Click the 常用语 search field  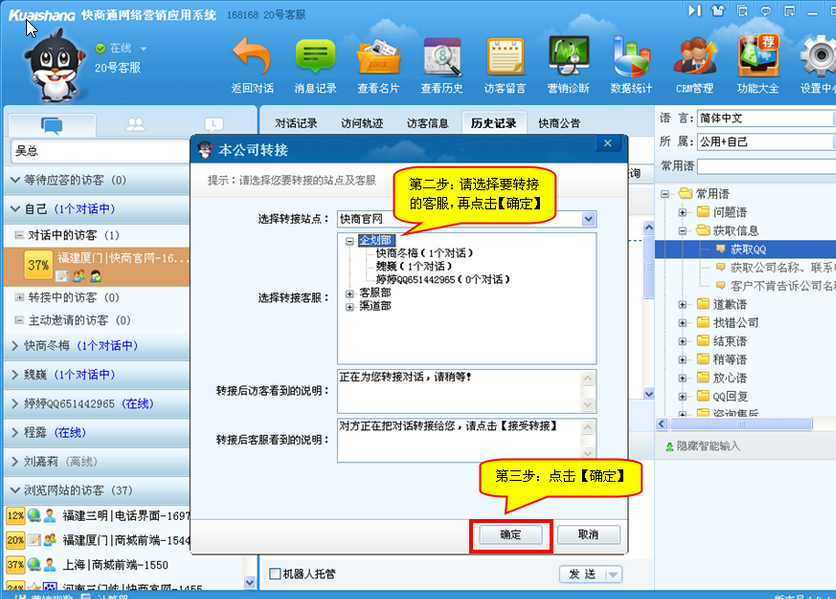pos(766,166)
